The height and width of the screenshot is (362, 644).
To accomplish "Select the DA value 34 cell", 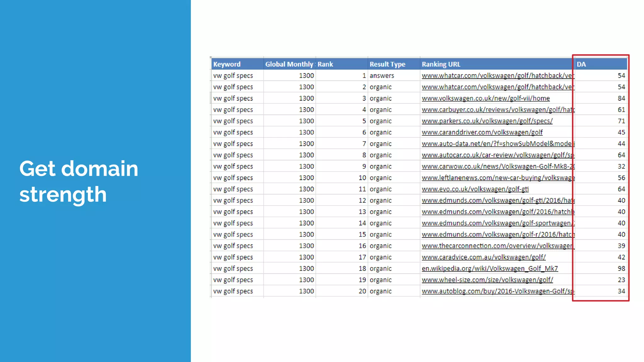I will coord(601,291).
